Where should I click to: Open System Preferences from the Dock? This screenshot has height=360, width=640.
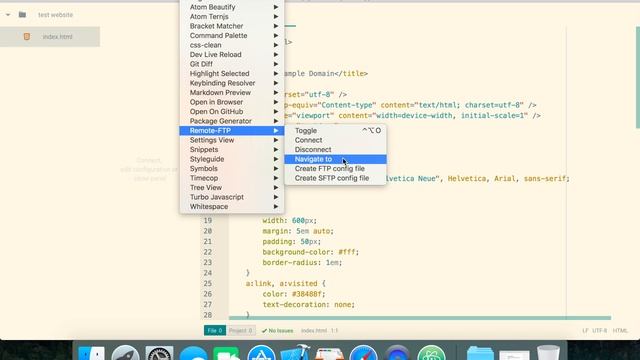click(159, 353)
